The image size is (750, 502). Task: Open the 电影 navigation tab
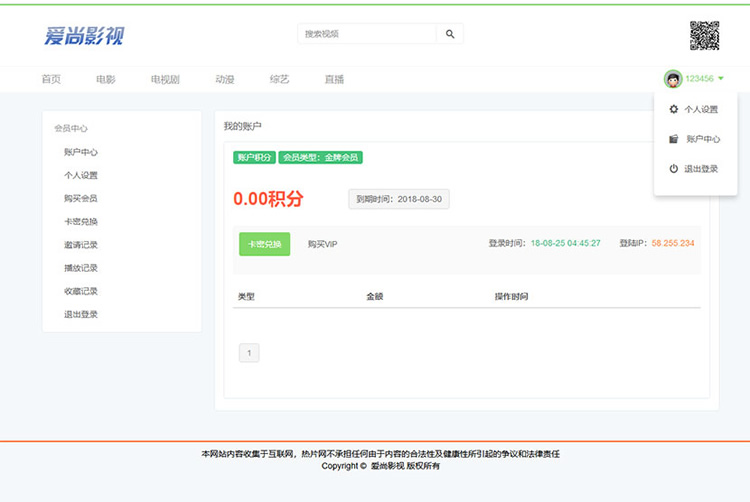pyautogui.click(x=106, y=79)
